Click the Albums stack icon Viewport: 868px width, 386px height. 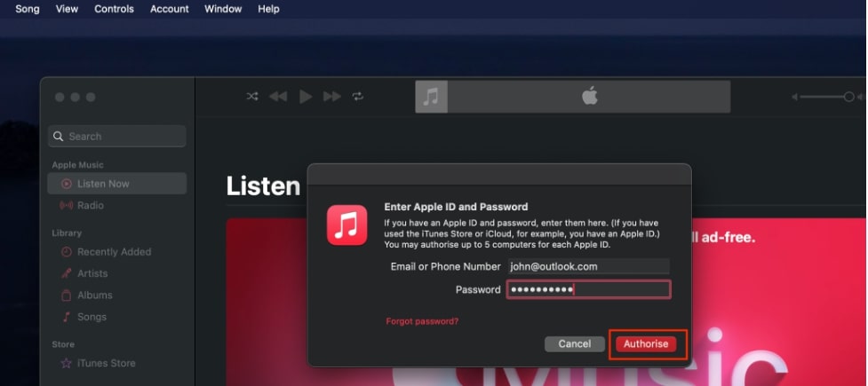click(67, 295)
